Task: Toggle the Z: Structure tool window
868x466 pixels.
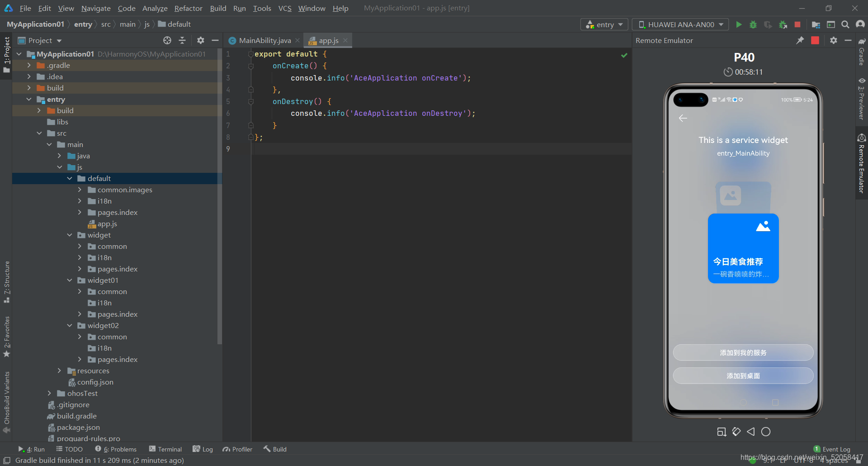Action: click(x=6, y=282)
